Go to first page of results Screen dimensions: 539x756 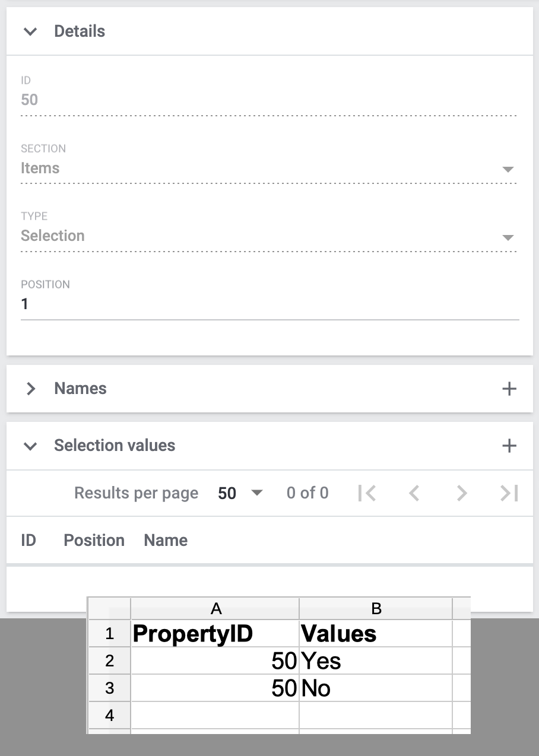(x=367, y=493)
